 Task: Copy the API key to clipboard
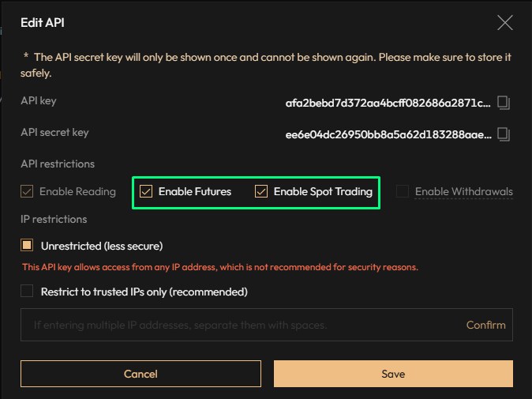(x=505, y=103)
